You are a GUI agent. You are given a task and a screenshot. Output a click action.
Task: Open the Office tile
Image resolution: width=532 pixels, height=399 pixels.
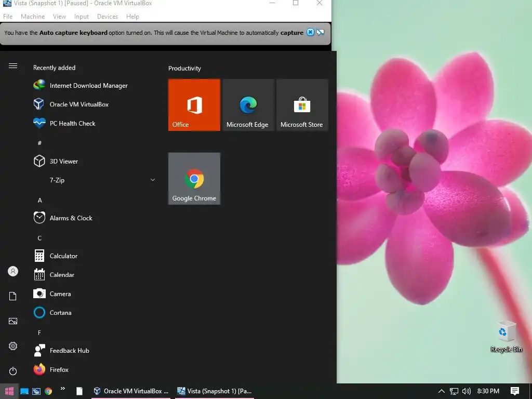[x=194, y=105]
